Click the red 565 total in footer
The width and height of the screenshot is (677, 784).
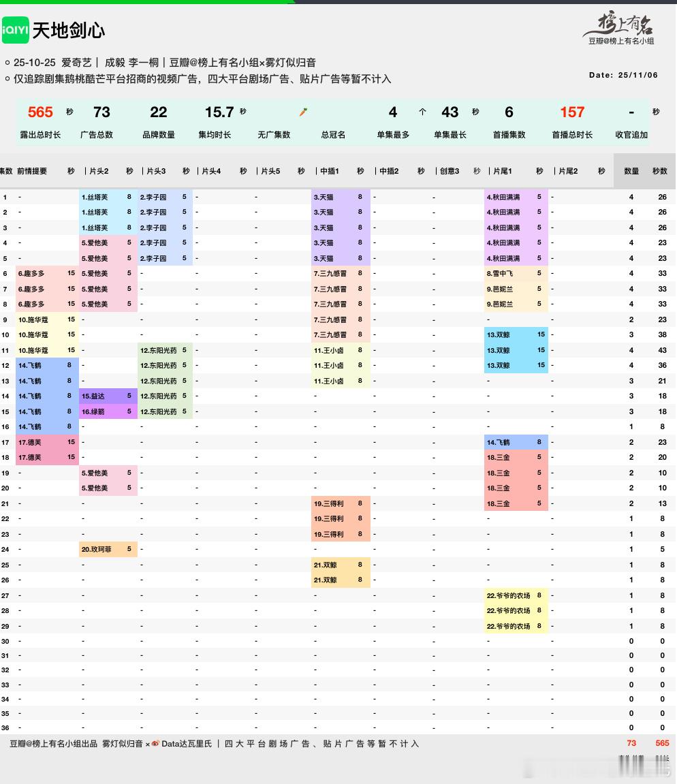[x=662, y=744]
